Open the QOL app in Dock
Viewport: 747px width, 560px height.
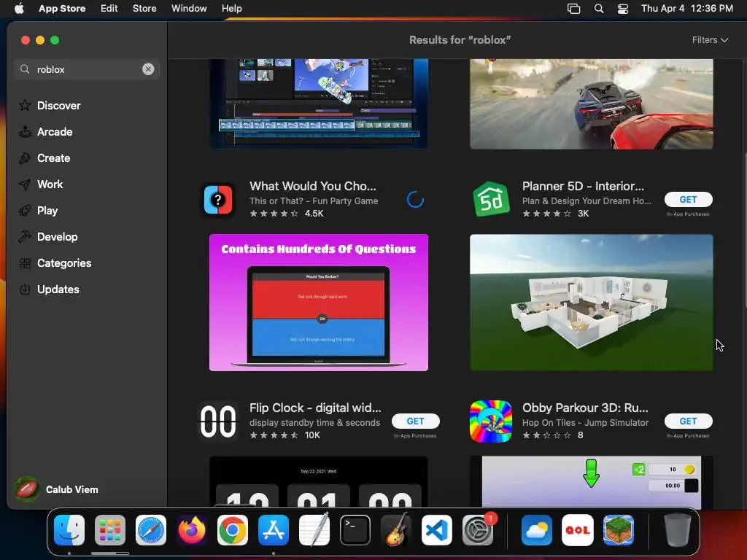(x=578, y=530)
